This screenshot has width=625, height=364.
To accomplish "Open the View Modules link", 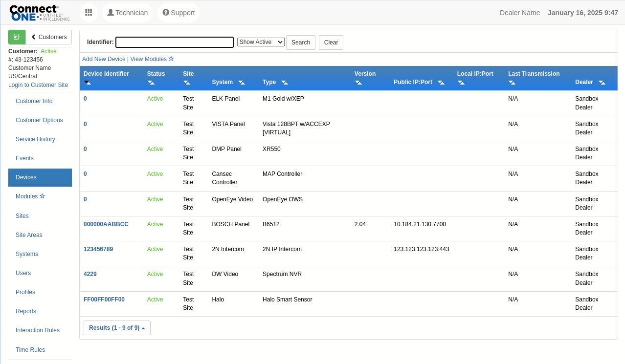I will 149,59.
